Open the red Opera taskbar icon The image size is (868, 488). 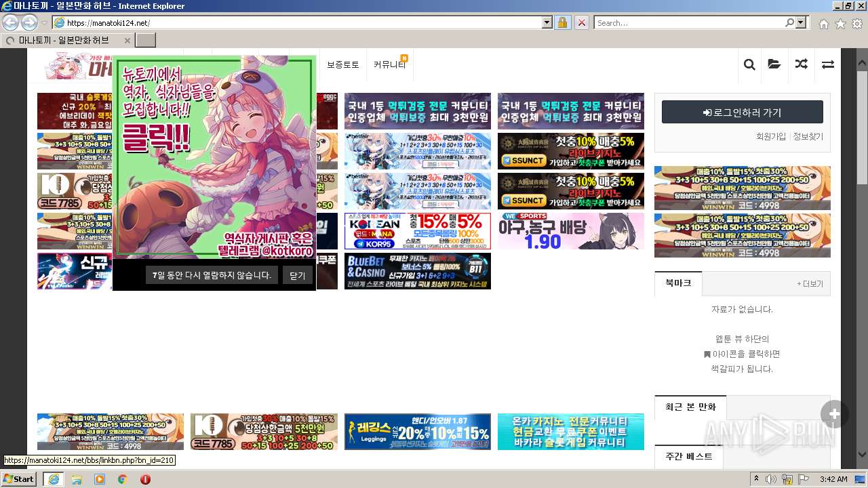(145, 479)
